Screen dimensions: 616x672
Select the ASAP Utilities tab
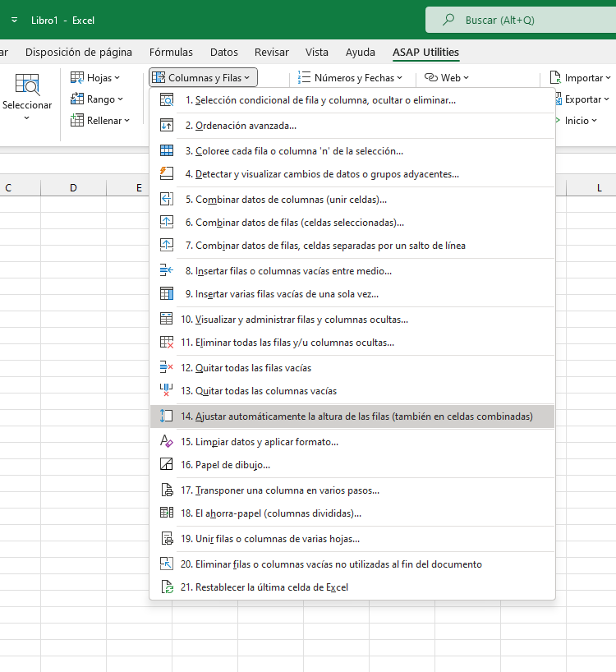[425, 53]
